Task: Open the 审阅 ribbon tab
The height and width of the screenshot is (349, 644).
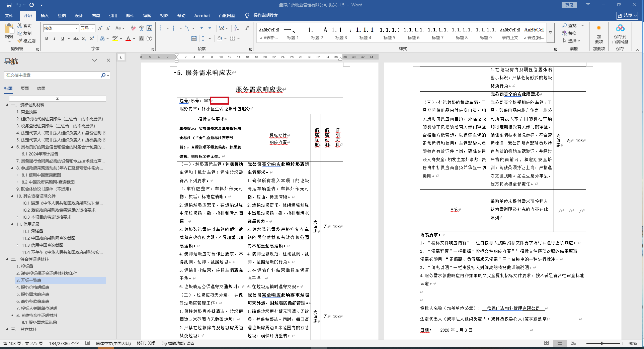Action: click(147, 16)
